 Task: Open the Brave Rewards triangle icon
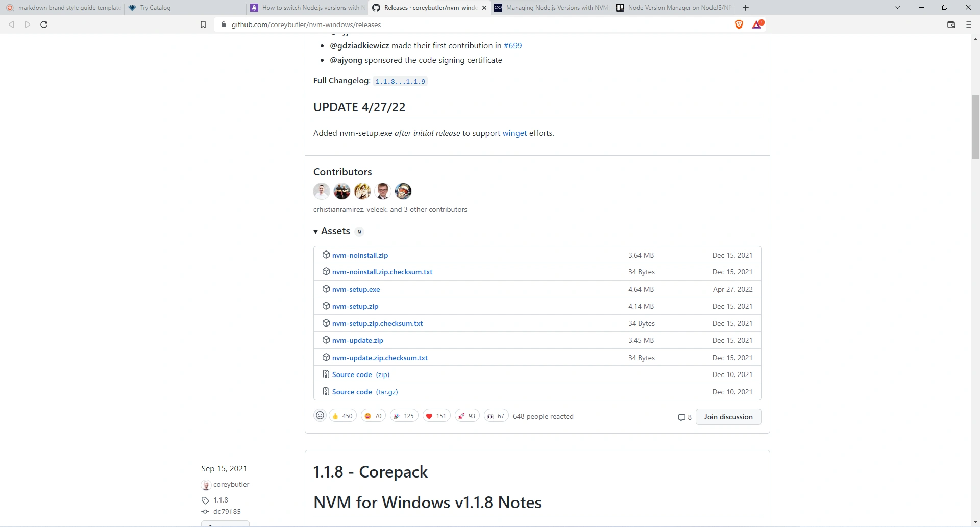(757, 24)
